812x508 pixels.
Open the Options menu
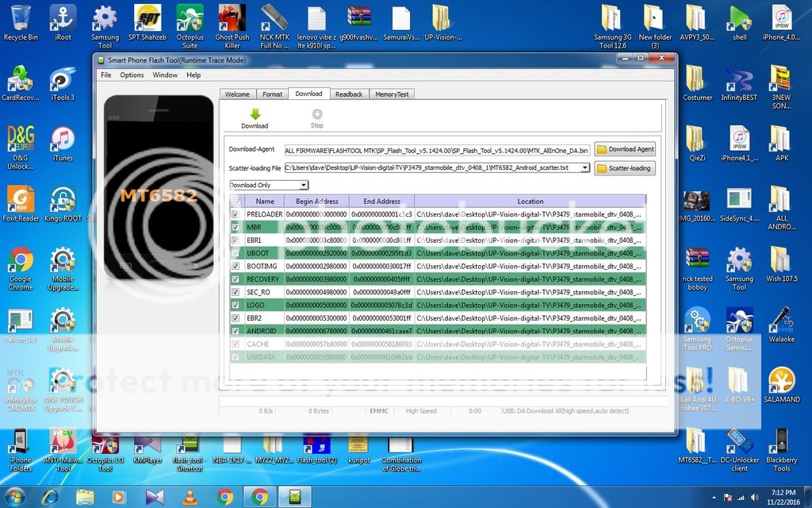pyautogui.click(x=132, y=75)
